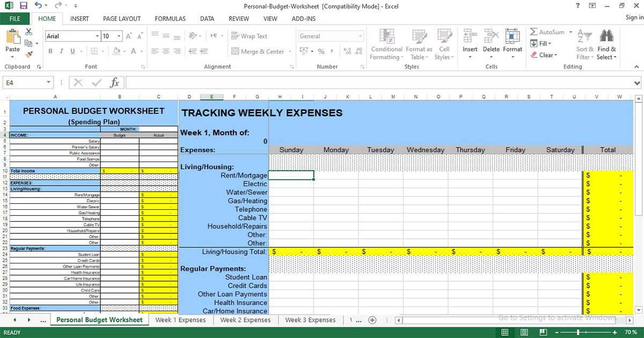The width and height of the screenshot is (644, 338).
Task: Toggle bold formatting
Action: click(50, 50)
